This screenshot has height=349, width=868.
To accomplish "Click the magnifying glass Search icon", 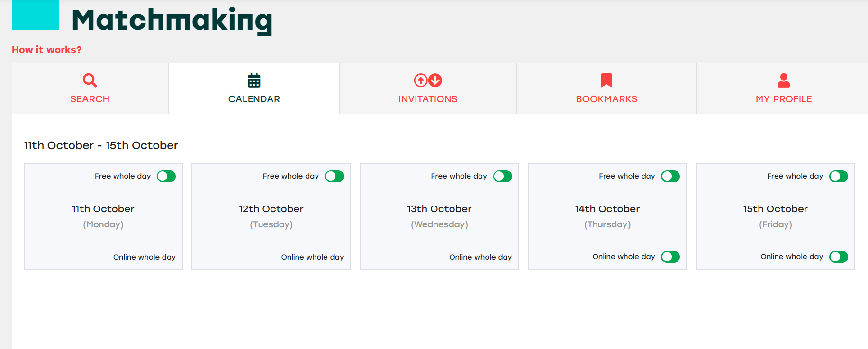I will point(90,81).
